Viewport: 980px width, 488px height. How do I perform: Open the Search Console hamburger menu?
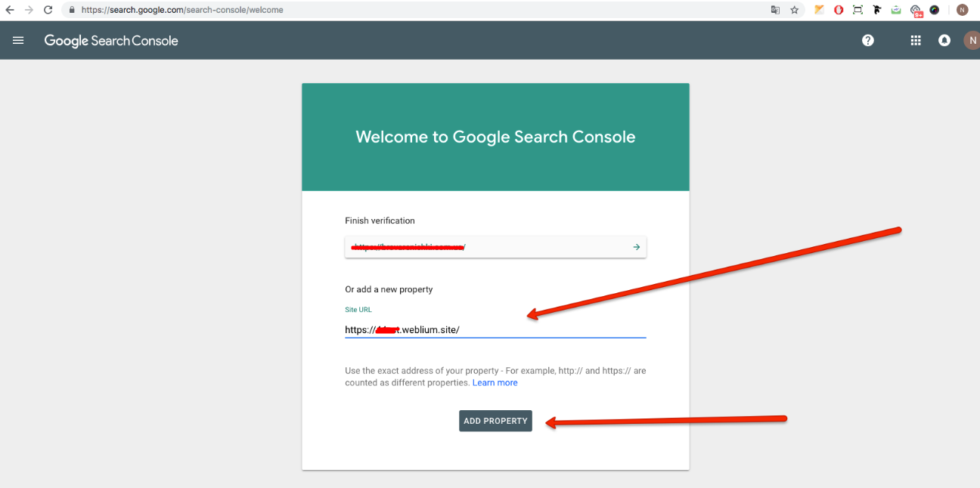tap(18, 41)
